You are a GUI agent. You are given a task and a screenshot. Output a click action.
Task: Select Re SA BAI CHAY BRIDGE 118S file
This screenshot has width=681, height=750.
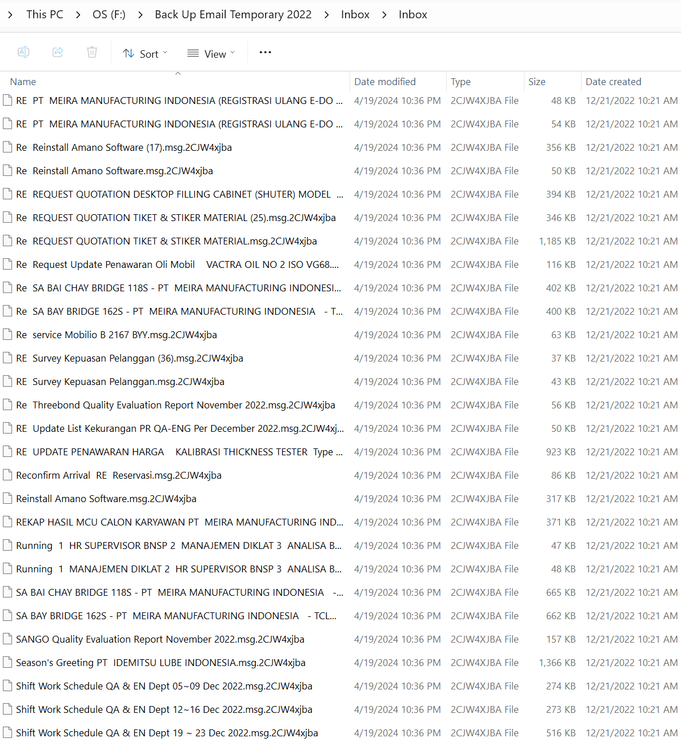[179, 288]
